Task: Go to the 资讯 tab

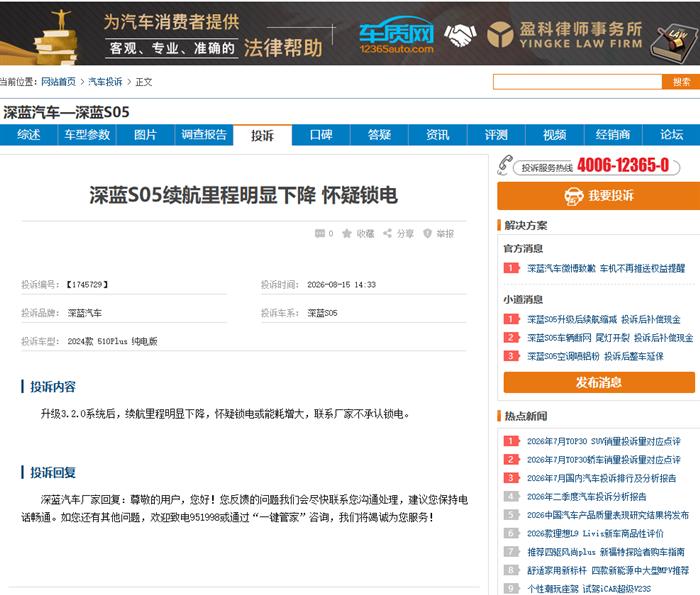Action: [438, 135]
